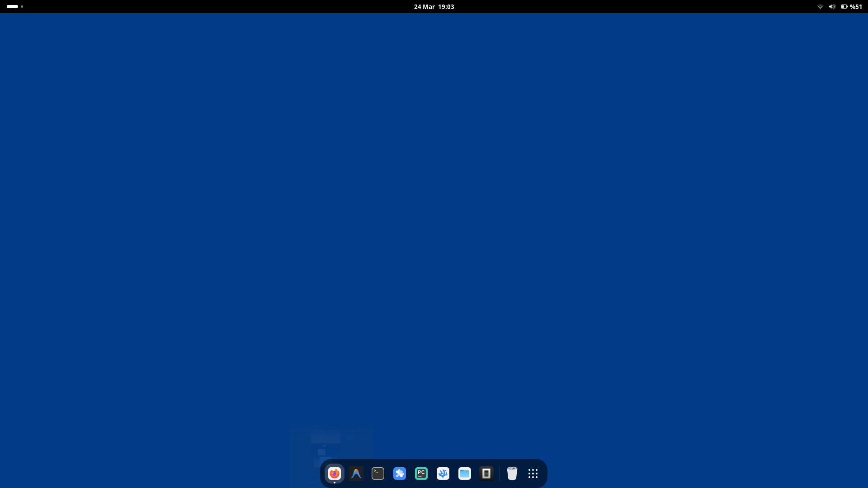Screen dimensions: 868x488
Task: Click the volume speaker icon
Action: 832,7
